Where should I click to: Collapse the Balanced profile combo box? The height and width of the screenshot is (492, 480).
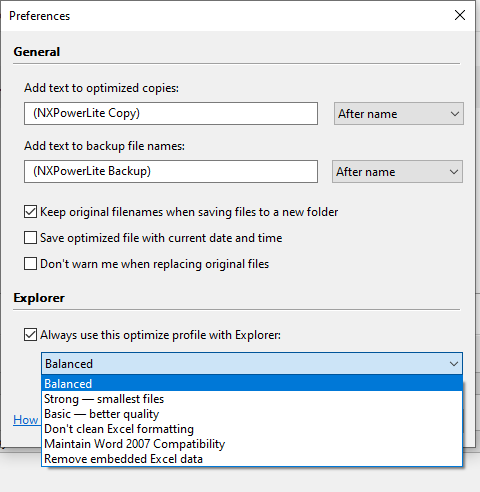[x=252, y=363]
